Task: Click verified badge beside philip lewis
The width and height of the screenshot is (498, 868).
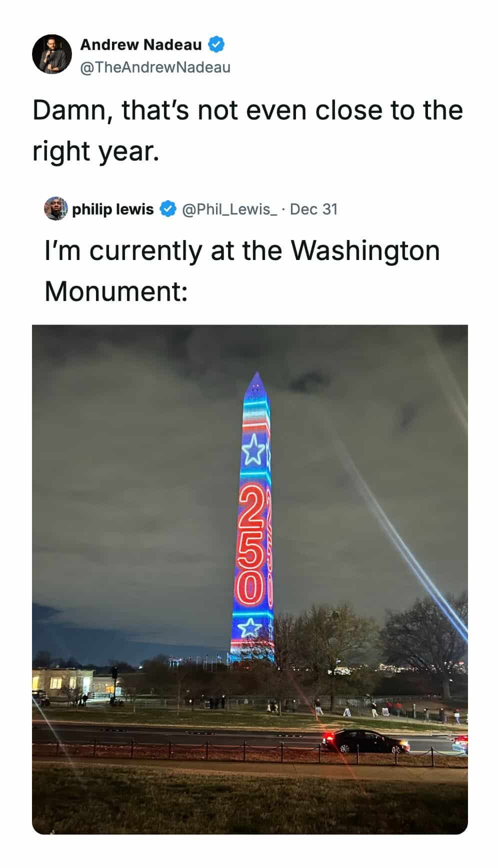Action: click(167, 209)
